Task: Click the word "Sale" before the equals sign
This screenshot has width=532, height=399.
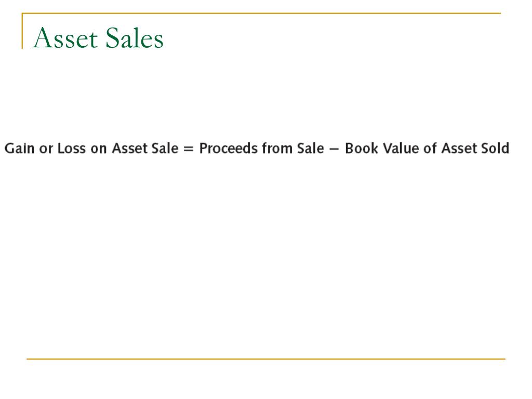Action: (165, 148)
